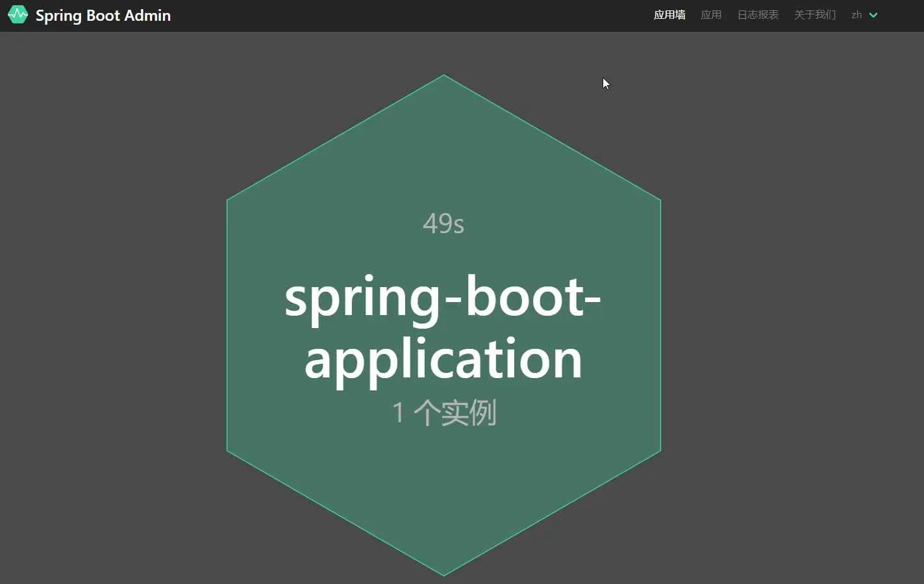Open the 日志报表 navigation item
Viewport: 924px width, 584px height.
(x=758, y=15)
